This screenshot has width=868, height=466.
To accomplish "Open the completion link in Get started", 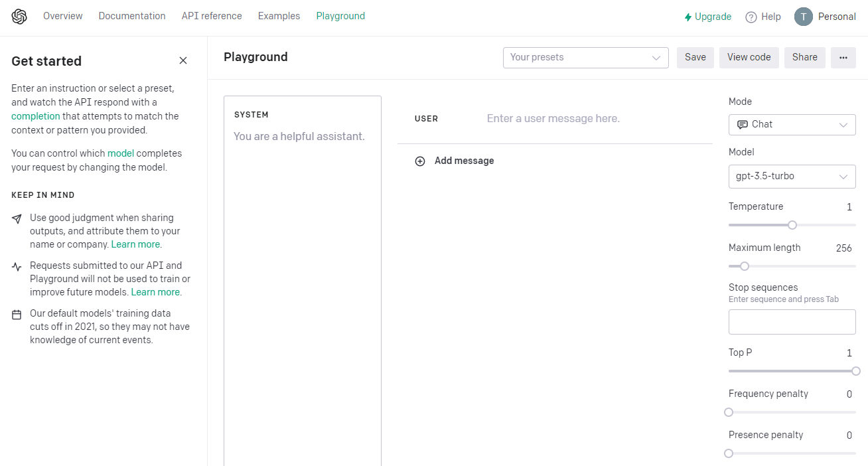I will [36, 116].
